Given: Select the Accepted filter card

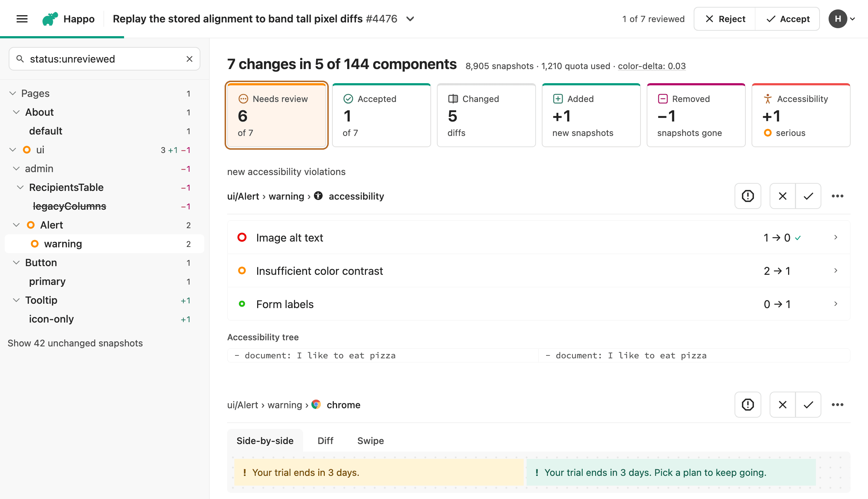Looking at the screenshot, I should [x=382, y=115].
